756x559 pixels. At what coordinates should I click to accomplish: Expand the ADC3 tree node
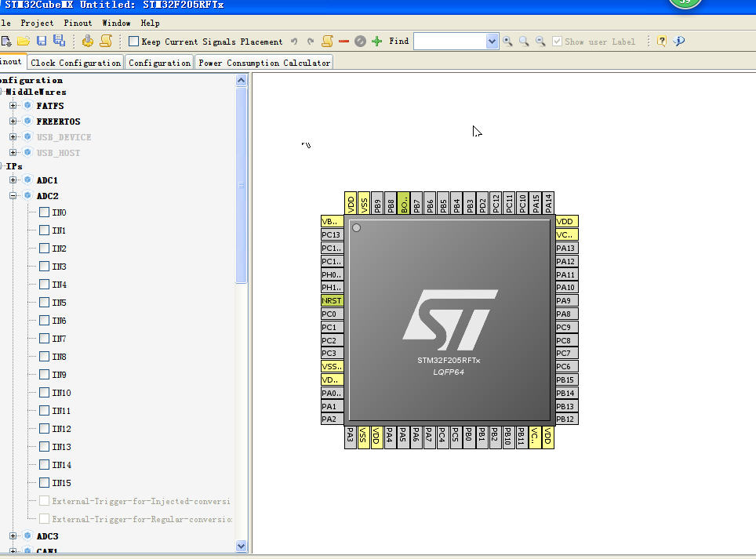tap(13, 535)
